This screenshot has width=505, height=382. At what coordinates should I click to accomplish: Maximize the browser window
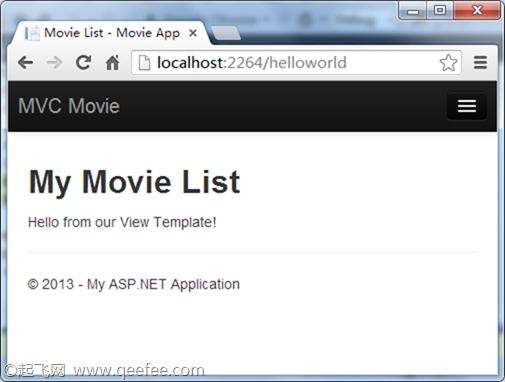click(x=440, y=11)
